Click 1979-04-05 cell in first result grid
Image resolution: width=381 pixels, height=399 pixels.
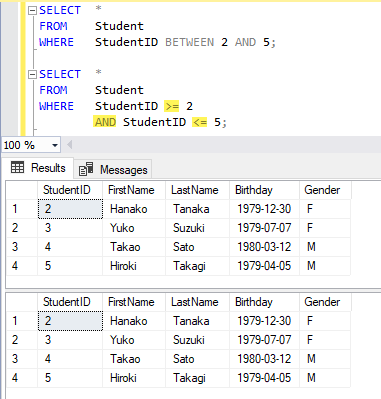tap(265, 266)
